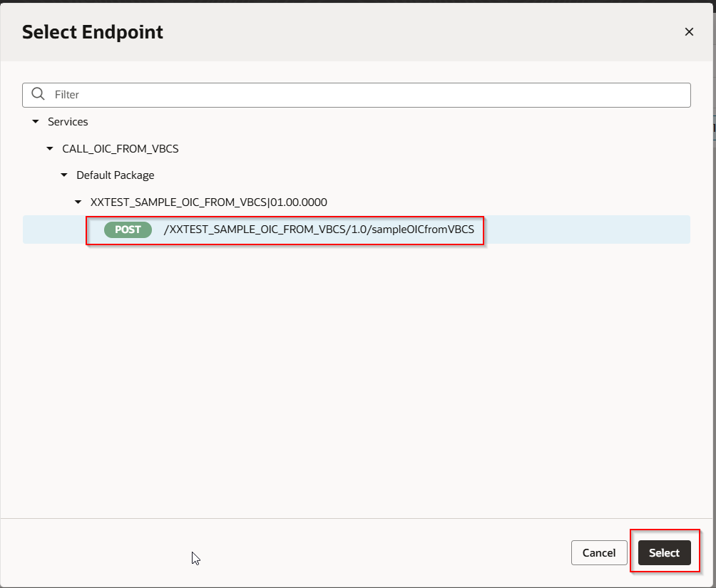Click the Services chevron arrow
Image resolution: width=716 pixels, height=588 pixels.
pos(36,121)
